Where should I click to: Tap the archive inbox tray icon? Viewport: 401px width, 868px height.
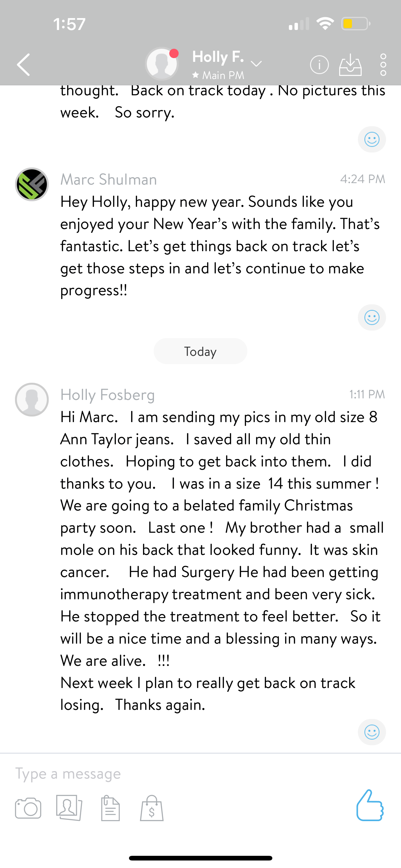350,64
